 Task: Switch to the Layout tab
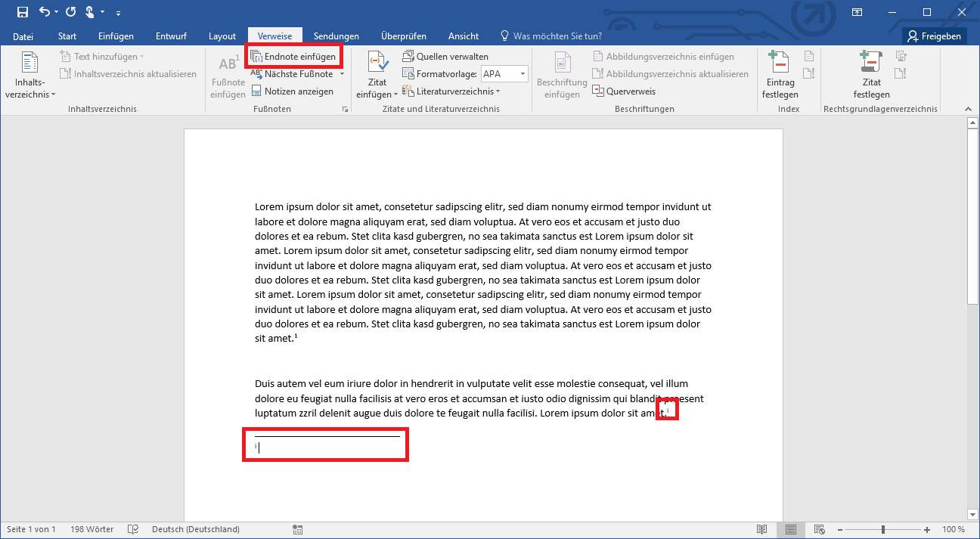[222, 36]
